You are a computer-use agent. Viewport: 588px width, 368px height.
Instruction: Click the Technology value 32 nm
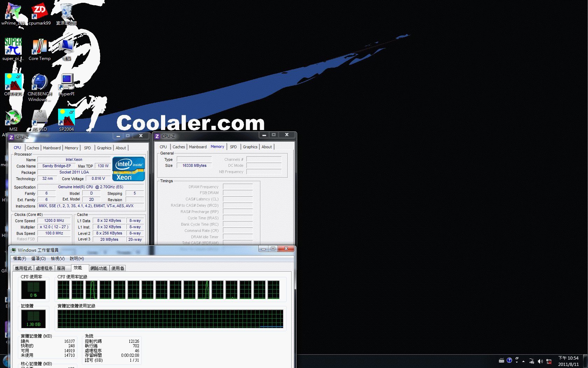(47, 178)
